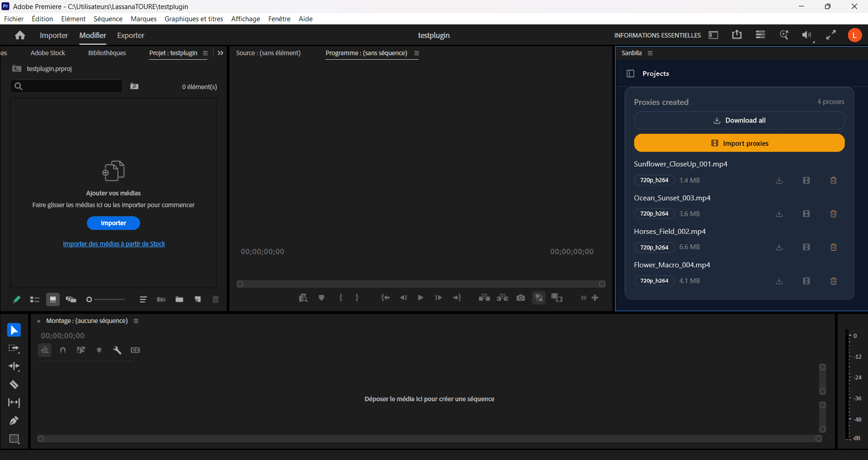
Task: Open the Programme panel menu
Action: (417, 53)
